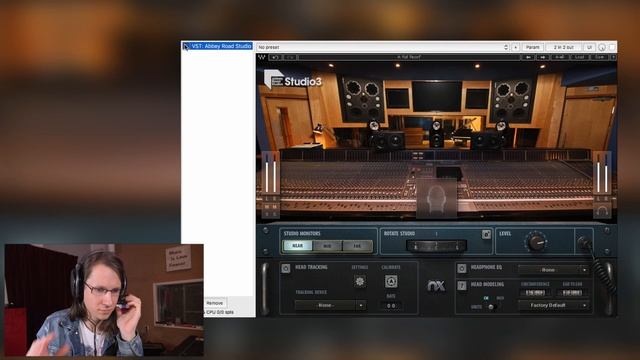Screen dimensions: 640x360
Task: Click the Ear to Ear value field
Action: (x=572, y=293)
